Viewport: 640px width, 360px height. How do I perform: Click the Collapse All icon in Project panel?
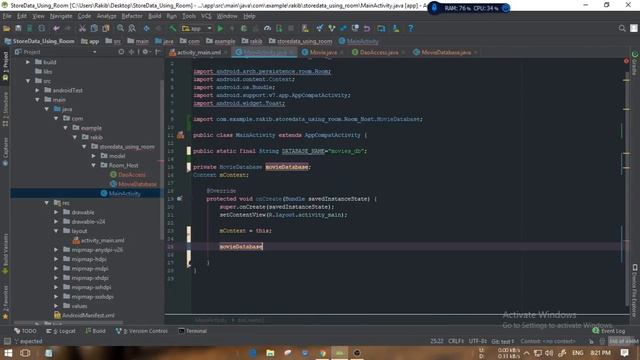[131, 52]
